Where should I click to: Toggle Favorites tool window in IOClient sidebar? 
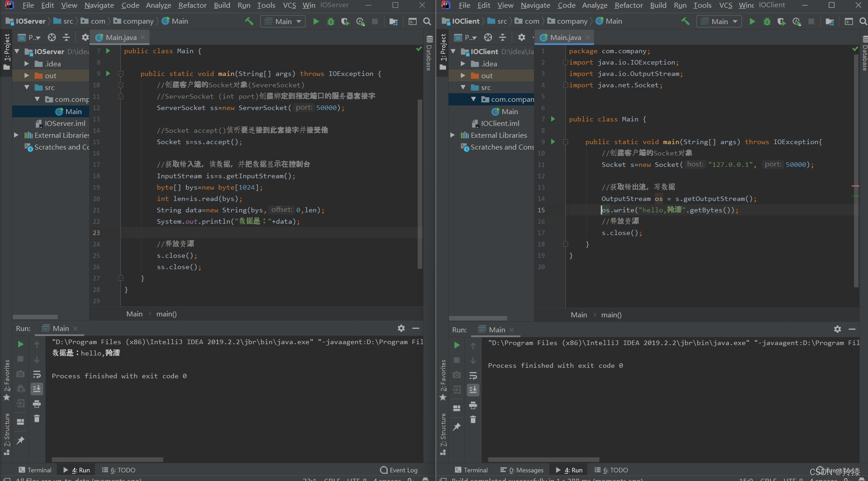point(443,381)
